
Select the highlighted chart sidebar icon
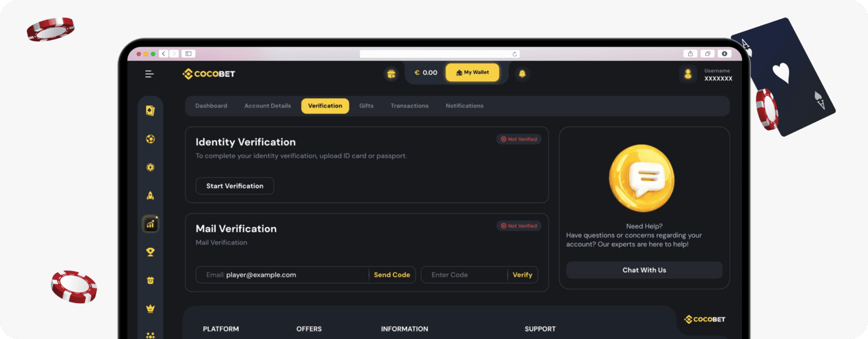(x=150, y=224)
